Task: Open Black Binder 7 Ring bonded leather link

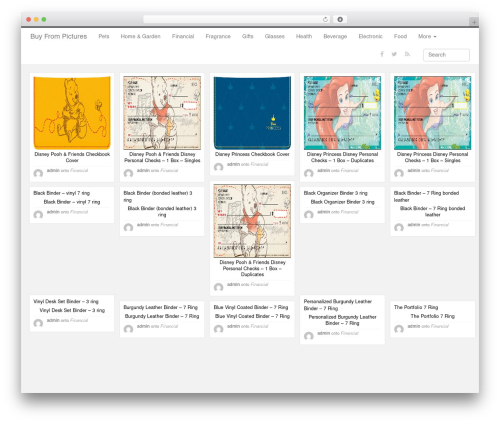Action: 433,211
